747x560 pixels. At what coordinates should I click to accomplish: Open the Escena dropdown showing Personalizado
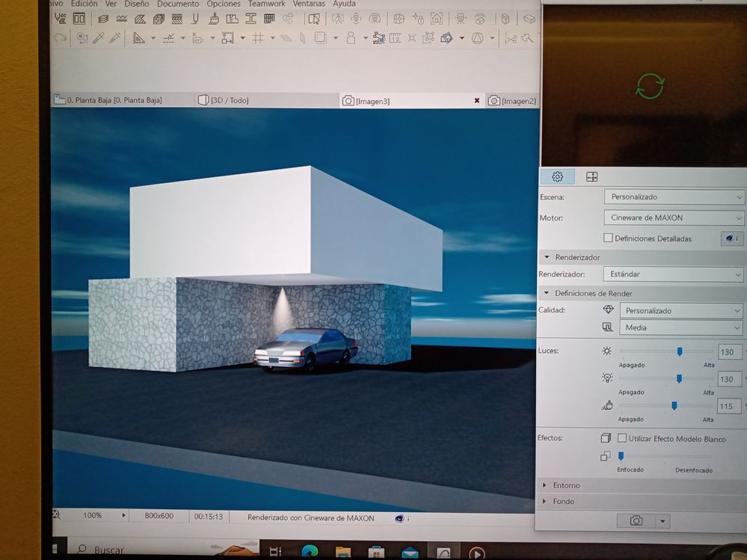coord(673,197)
